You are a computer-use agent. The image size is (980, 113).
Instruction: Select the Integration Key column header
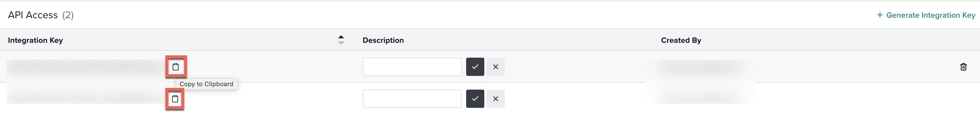[x=35, y=40]
